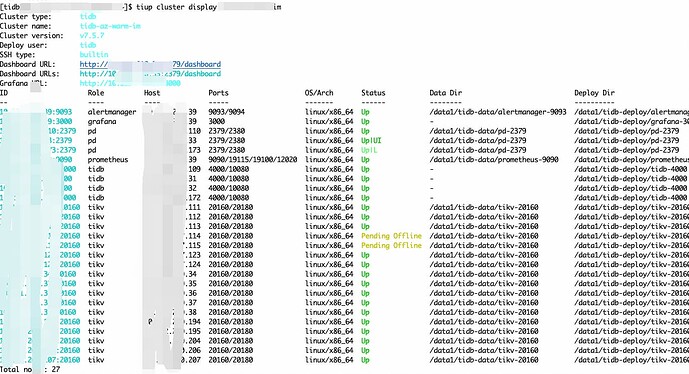Select the ID ending ':9093' in alertmanager row
This screenshot has height=374, width=689.
click(x=36, y=112)
